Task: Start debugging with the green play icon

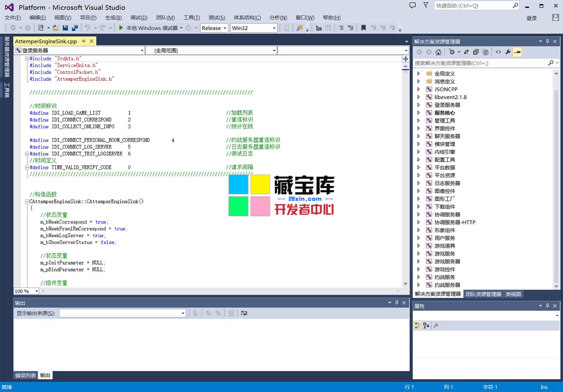Action: coord(121,28)
